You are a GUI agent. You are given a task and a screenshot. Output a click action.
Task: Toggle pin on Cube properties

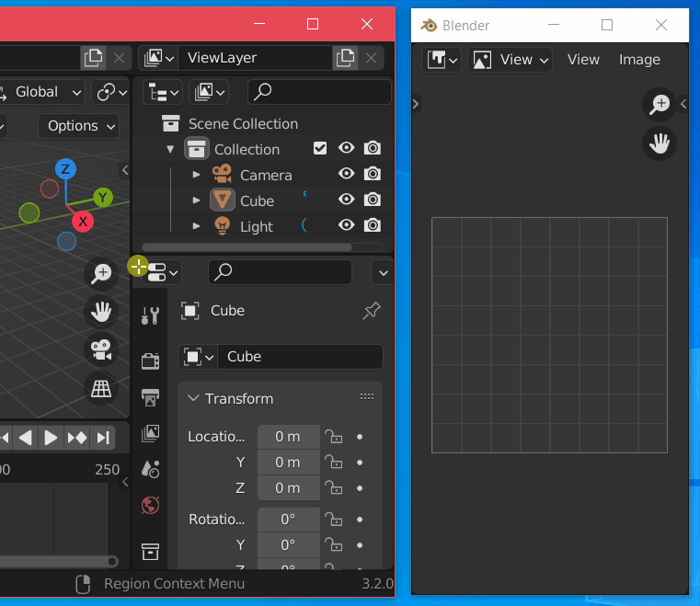pos(372,311)
